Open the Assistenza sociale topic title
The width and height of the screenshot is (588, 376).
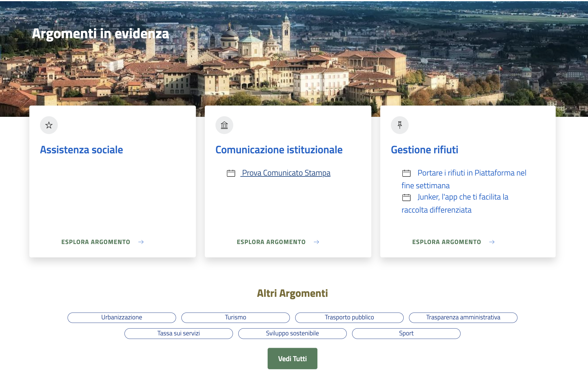pyautogui.click(x=82, y=150)
